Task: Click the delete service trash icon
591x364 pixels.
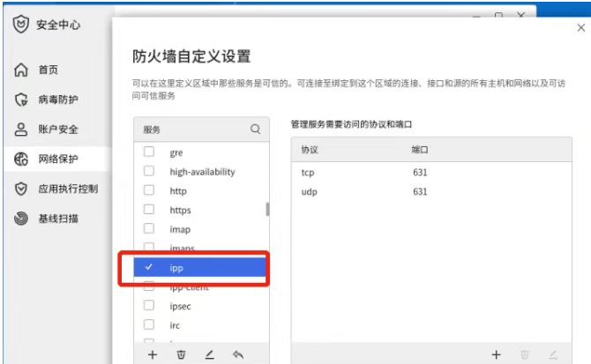Action: (181, 354)
